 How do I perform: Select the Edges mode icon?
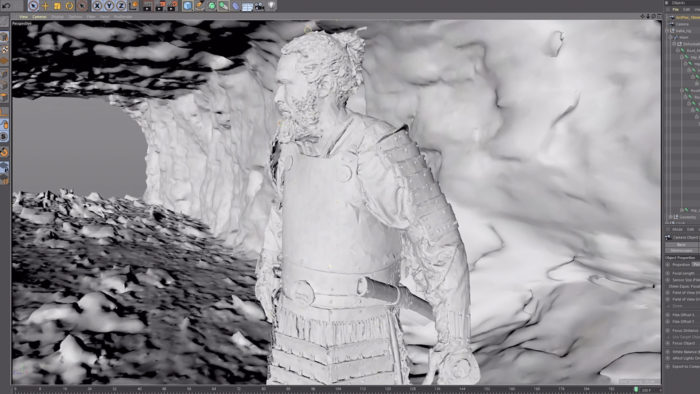(4, 85)
